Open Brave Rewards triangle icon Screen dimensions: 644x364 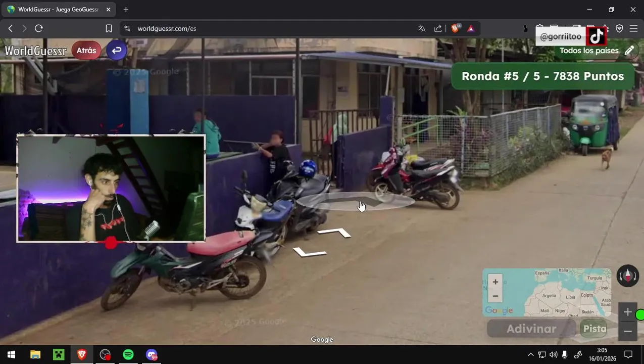pyautogui.click(x=471, y=28)
